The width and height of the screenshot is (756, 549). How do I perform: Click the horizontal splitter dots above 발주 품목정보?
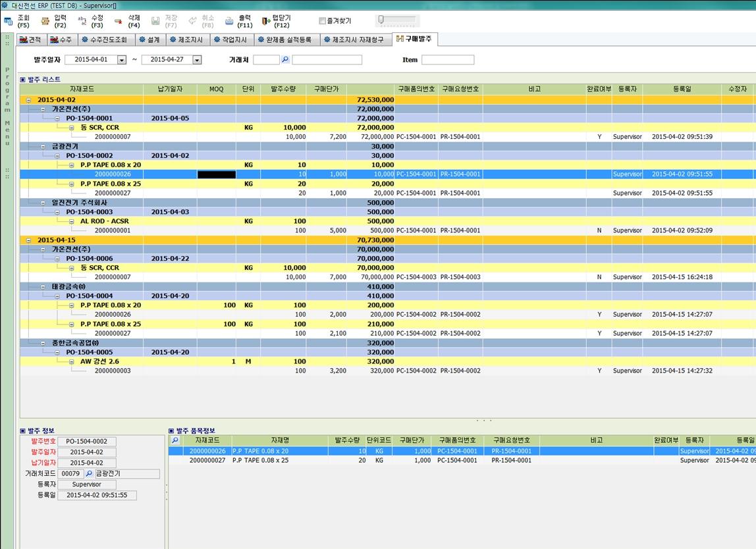coord(484,420)
